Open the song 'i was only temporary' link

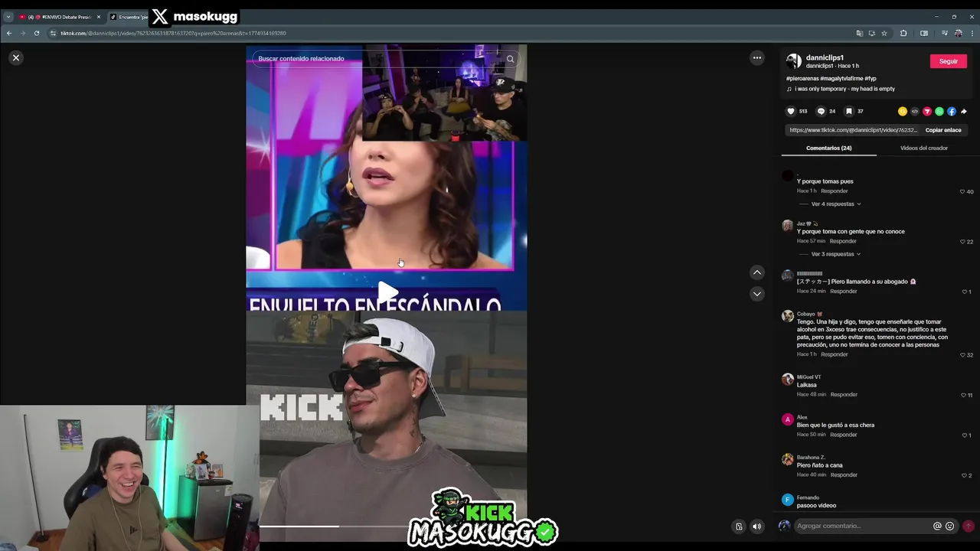pos(844,89)
